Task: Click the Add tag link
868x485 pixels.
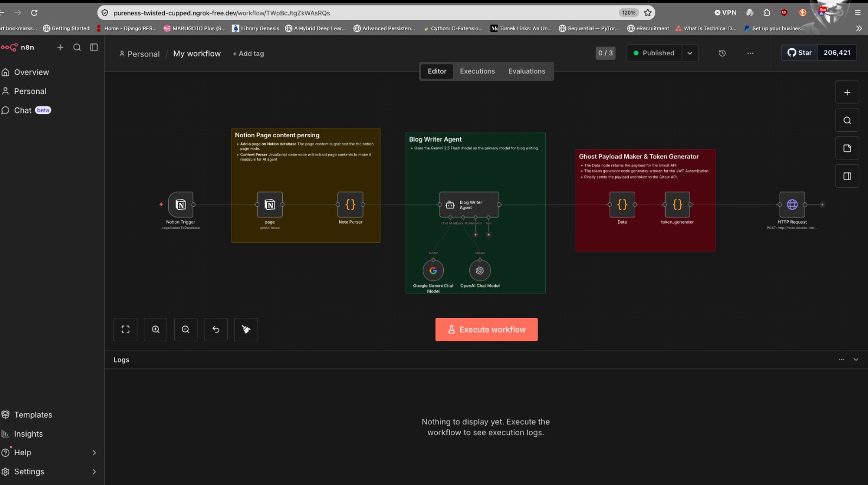Action: (x=248, y=54)
